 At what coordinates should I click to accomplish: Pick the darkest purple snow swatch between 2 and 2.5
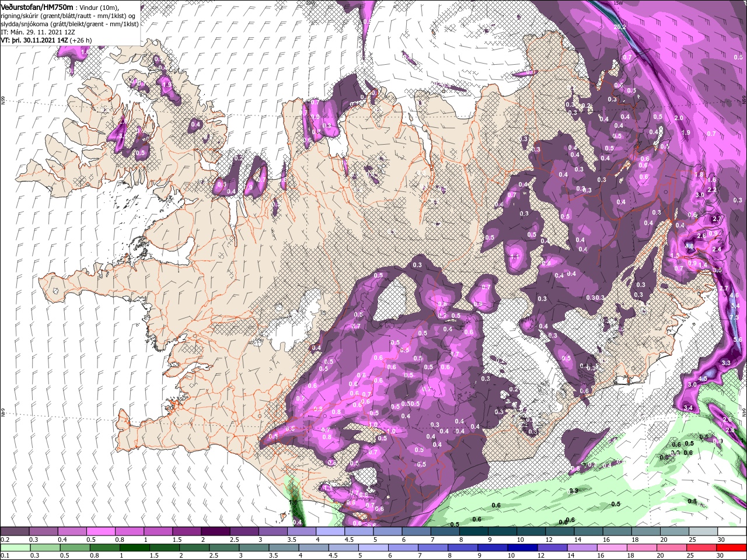(x=215, y=531)
